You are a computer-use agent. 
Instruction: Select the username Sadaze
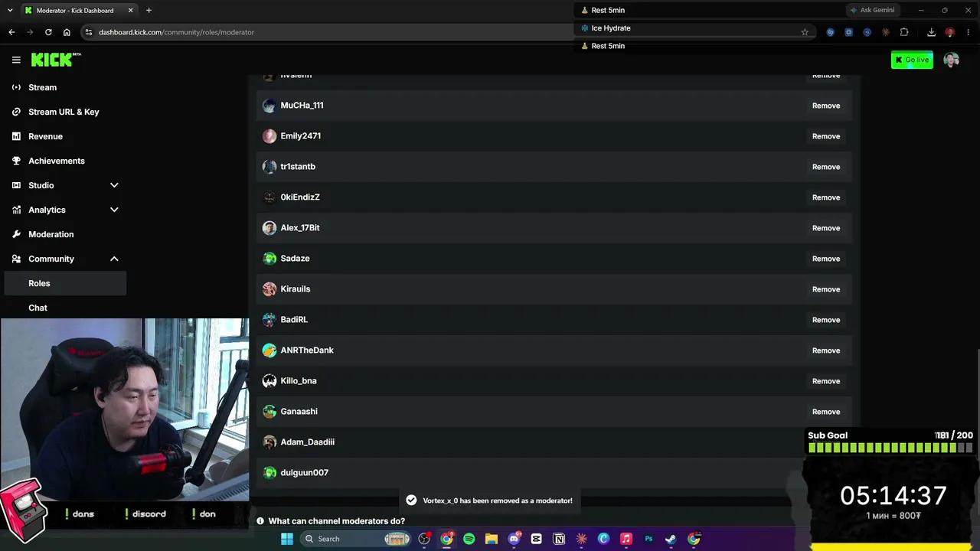[295, 259]
